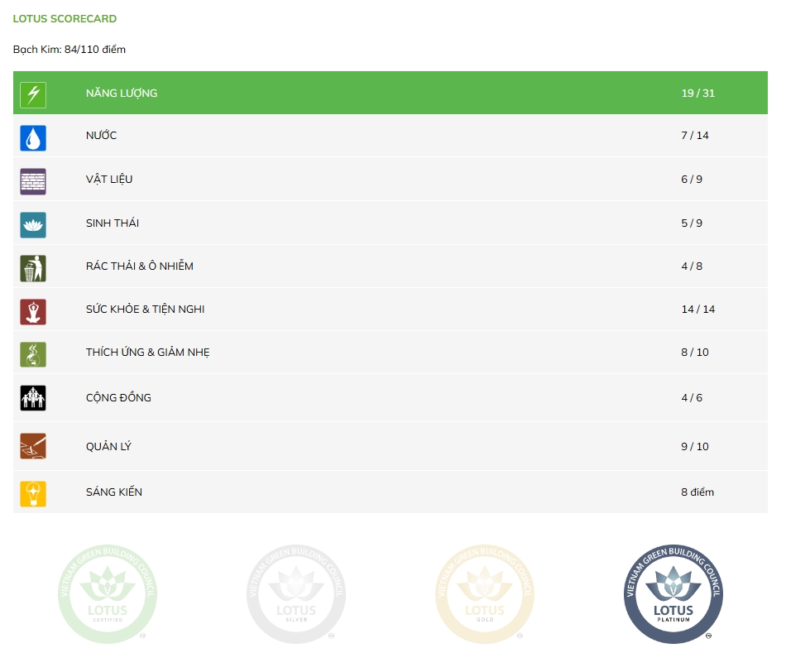Screen dimensions: 786x672
Task: Expand the SỨC KHỎE & TIỆN NGHI row
Action: click(145, 310)
